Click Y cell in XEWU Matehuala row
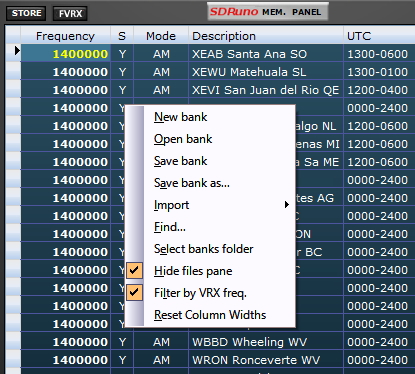Viewport: 415px width, 374px height. tap(122, 72)
